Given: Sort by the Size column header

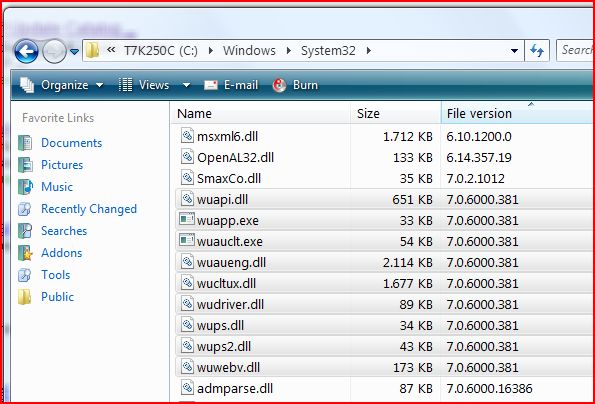Looking at the screenshot, I should point(395,113).
